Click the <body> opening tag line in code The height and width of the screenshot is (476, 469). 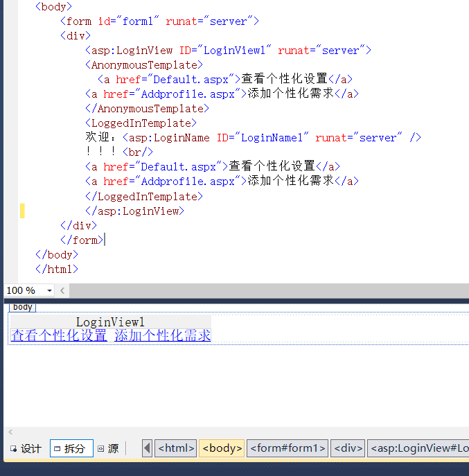point(54,7)
